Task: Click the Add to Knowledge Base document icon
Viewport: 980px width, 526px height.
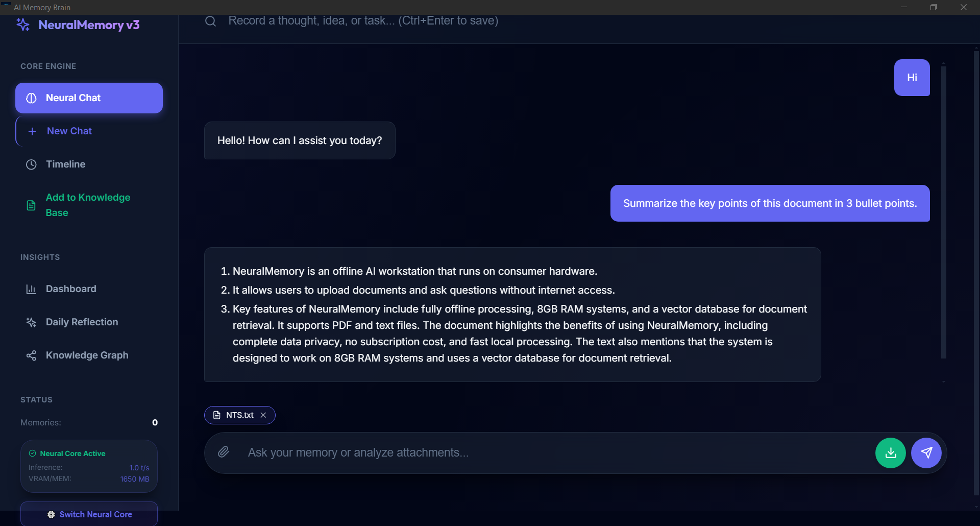Action: point(31,205)
